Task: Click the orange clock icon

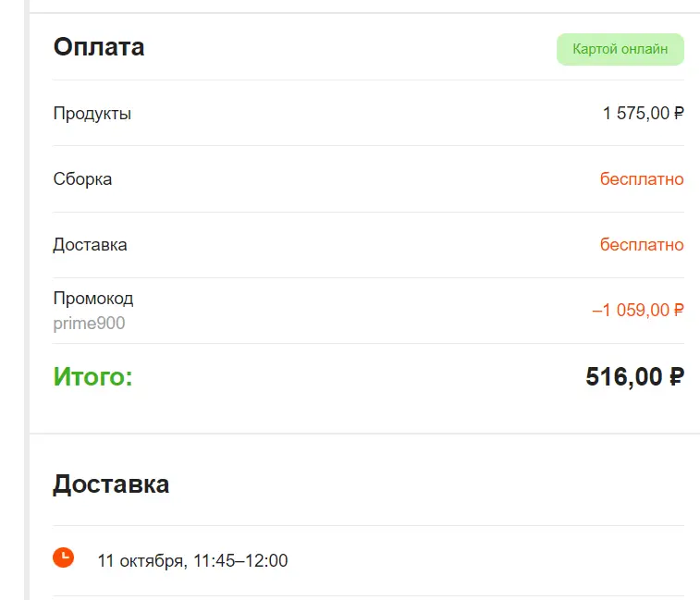Action: tap(64, 557)
